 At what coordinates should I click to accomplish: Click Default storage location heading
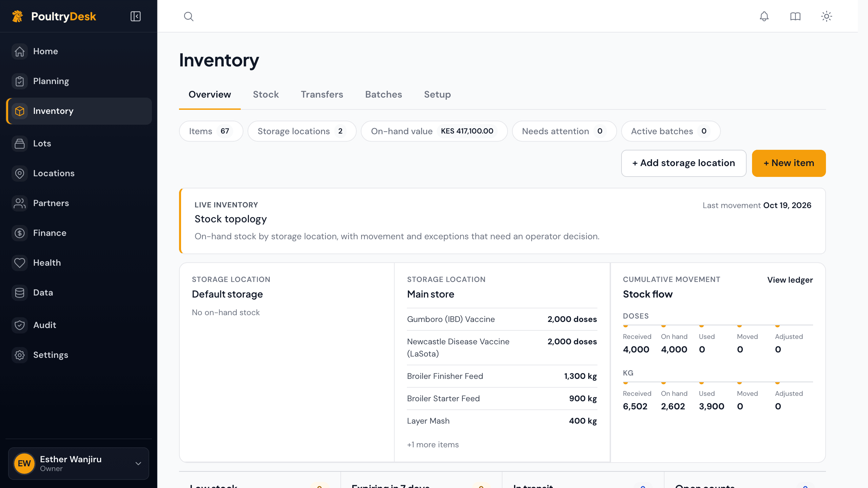click(x=227, y=294)
